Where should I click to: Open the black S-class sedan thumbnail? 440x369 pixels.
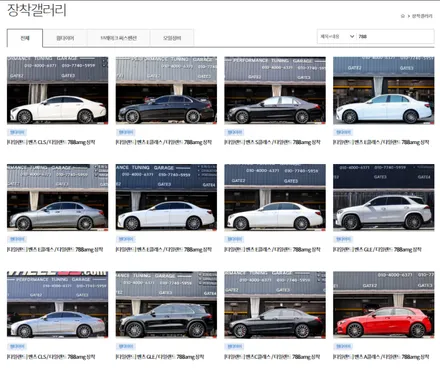275,90
